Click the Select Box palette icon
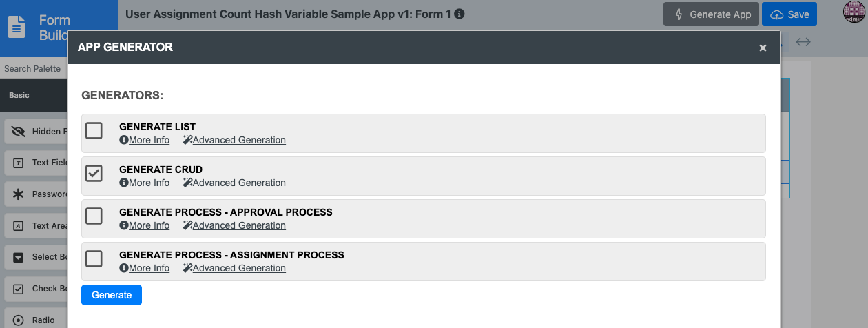 19,257
